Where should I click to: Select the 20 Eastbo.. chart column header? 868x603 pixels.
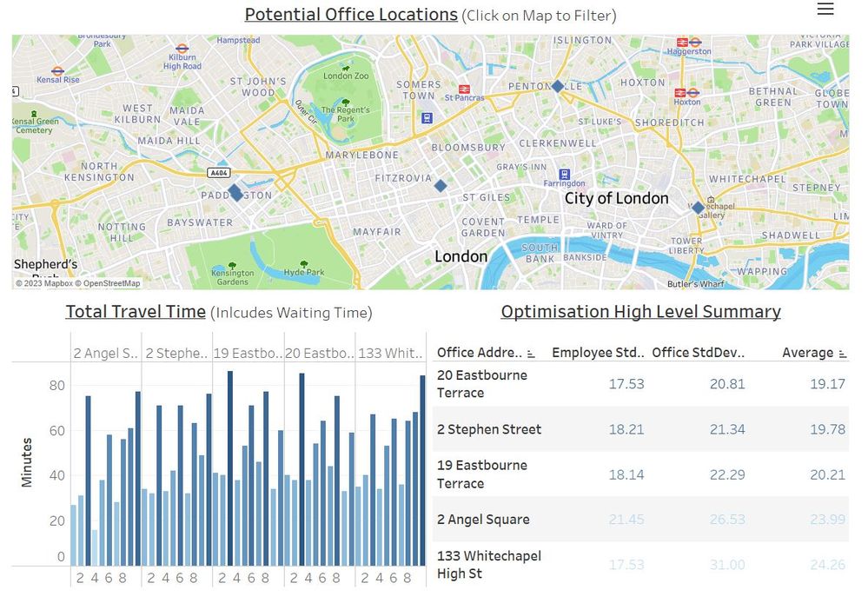[x=320, y=354]
